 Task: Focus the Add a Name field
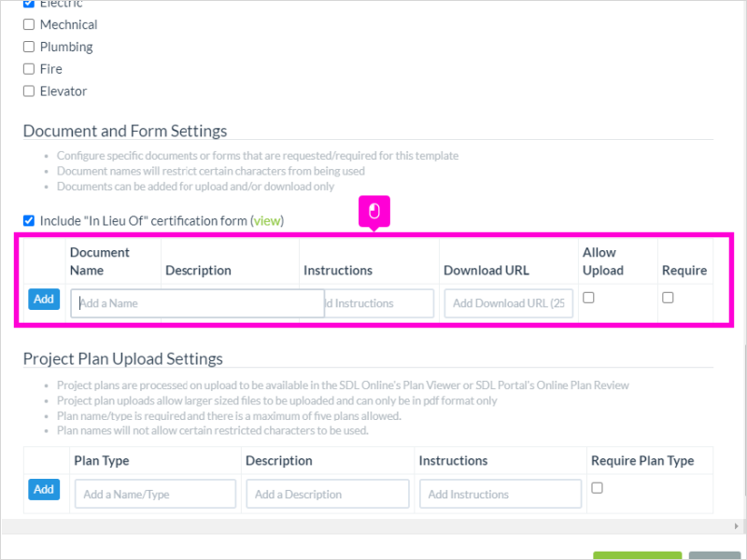pyautogui.click(x=197, y=303)
